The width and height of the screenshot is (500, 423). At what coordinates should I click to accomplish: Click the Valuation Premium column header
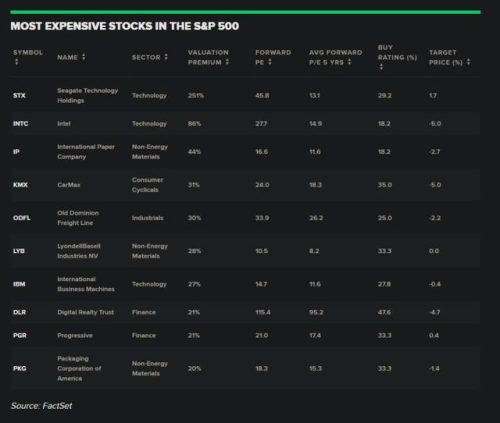(208, 57)
